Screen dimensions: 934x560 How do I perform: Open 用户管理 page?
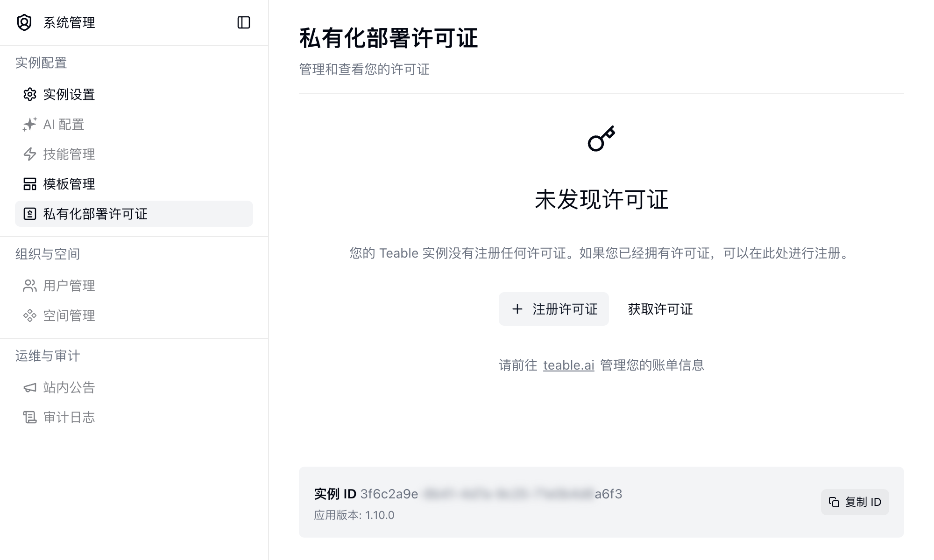click(134, 286)
